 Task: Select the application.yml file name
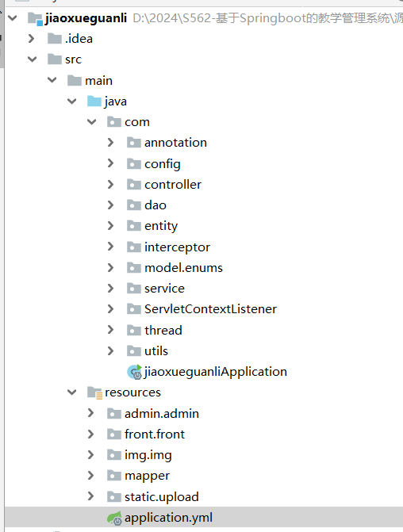(168, 518)
